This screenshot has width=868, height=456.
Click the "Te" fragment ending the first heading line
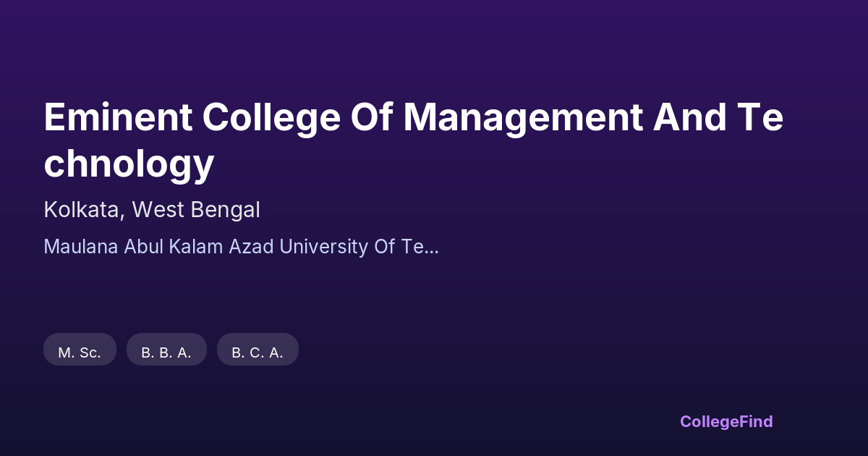point(760,117)
